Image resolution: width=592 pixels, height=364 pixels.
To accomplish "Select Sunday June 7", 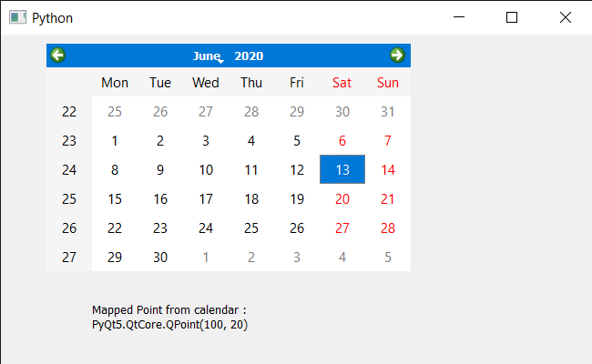I will click(388, 140).
